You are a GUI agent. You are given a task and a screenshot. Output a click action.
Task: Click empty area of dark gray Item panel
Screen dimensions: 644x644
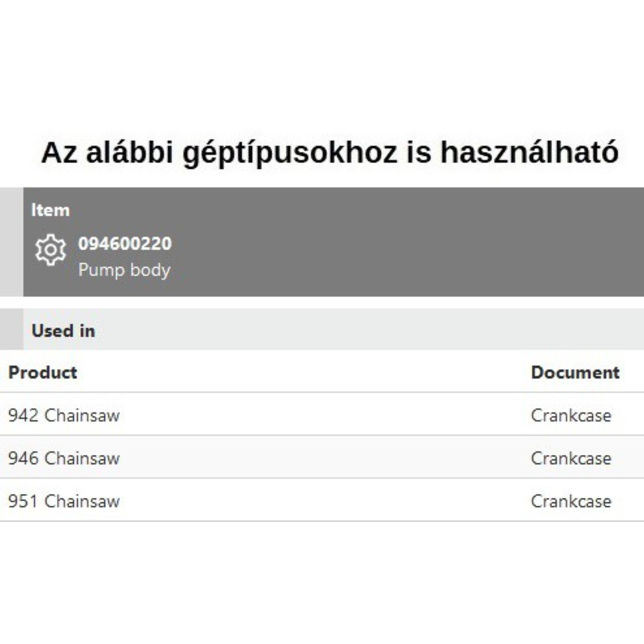click(402, 242)
